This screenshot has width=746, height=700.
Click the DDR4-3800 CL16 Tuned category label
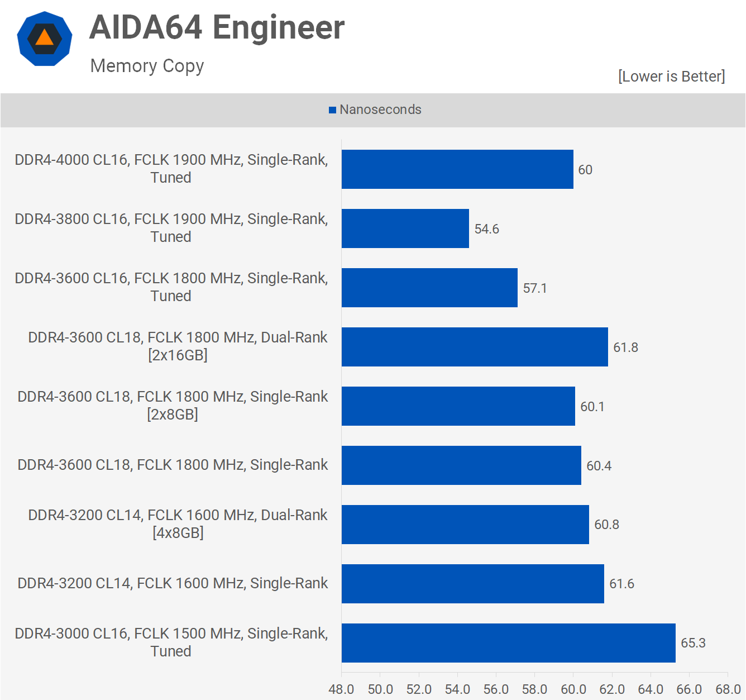coord(171,228)
